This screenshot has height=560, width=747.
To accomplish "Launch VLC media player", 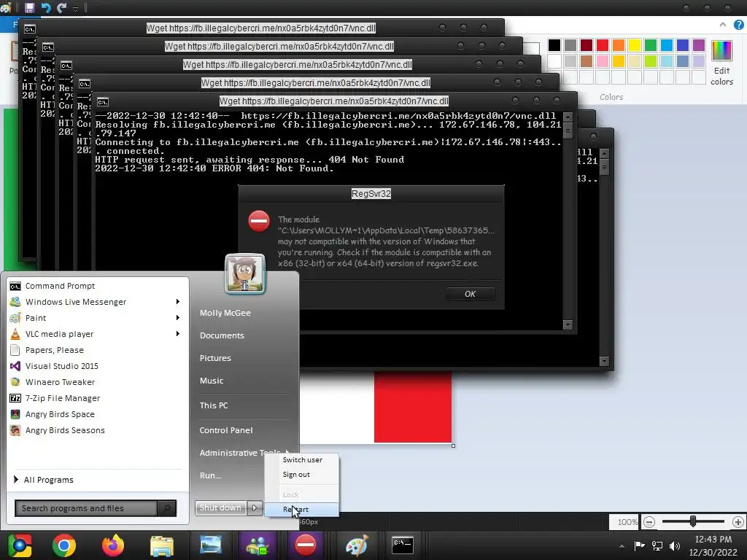I will point(98,334).
